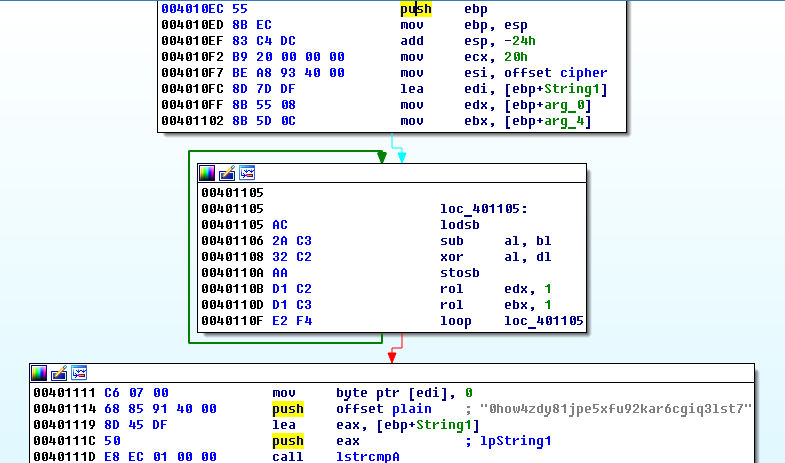This screenshot has height=463, width=785.
Task: Click address 00401111
Action: point(64,393)
